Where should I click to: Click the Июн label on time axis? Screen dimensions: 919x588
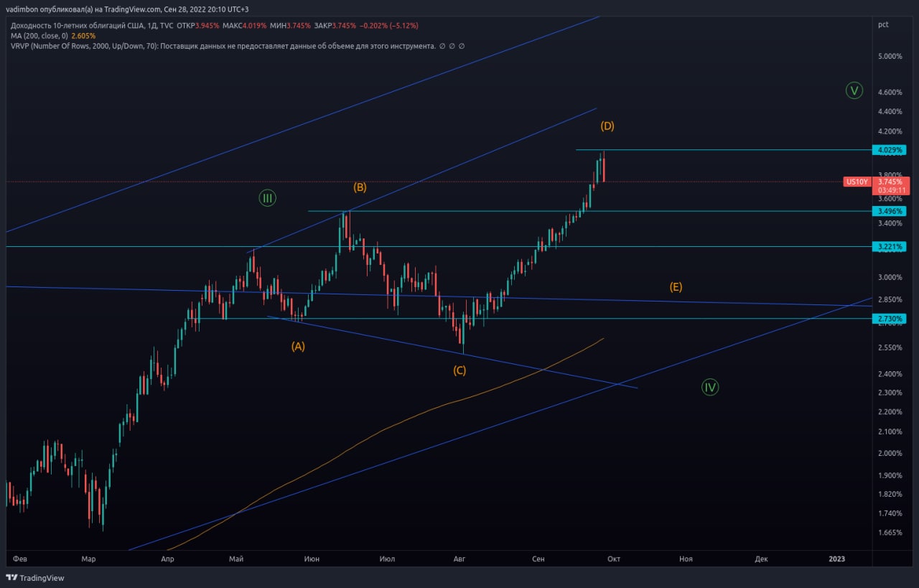click(x=312, y=558)
